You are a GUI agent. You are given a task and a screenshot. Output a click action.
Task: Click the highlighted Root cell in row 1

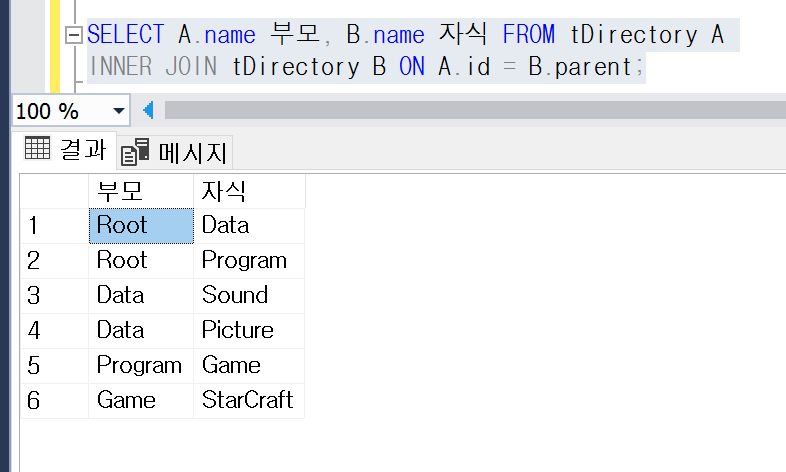[141, 226]
